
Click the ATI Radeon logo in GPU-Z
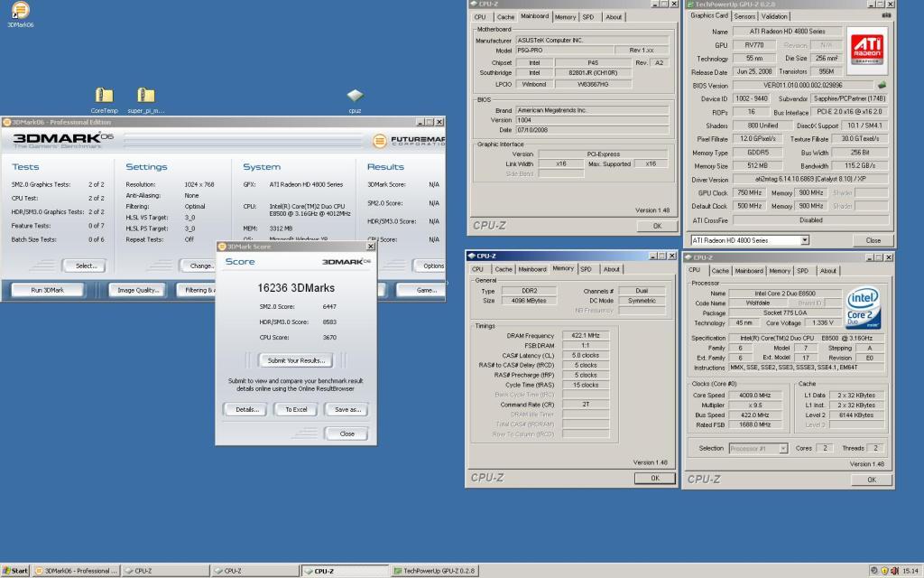[x=867, y=51]
